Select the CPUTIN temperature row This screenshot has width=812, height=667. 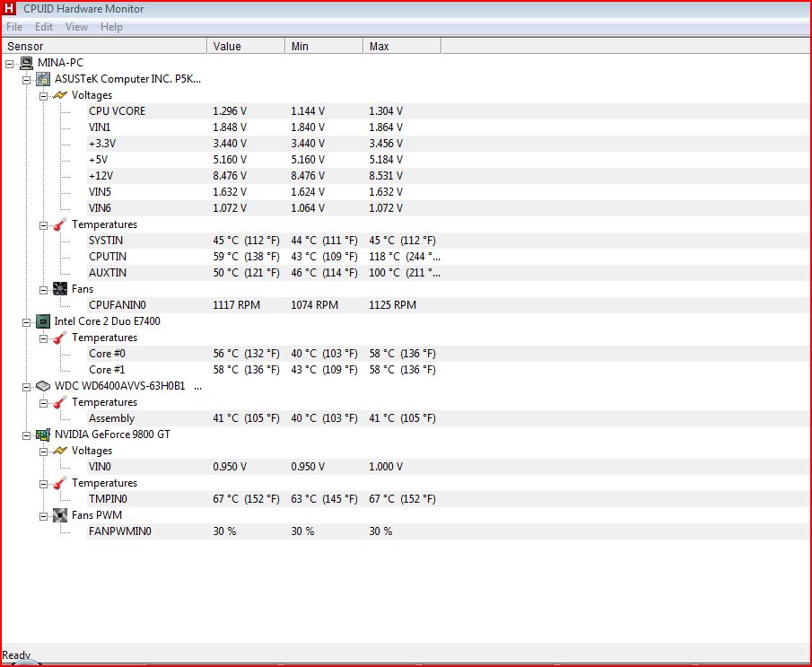coord(107,257)
